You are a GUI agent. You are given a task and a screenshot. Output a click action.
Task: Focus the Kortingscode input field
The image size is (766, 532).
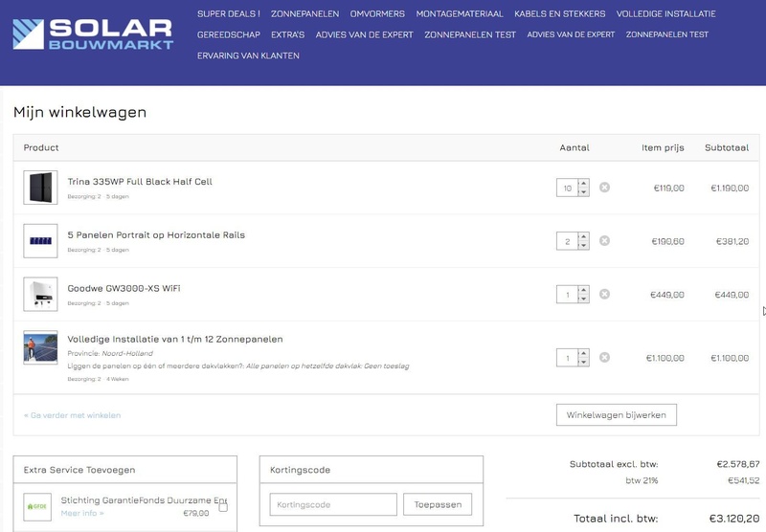[x=333, y=504]
